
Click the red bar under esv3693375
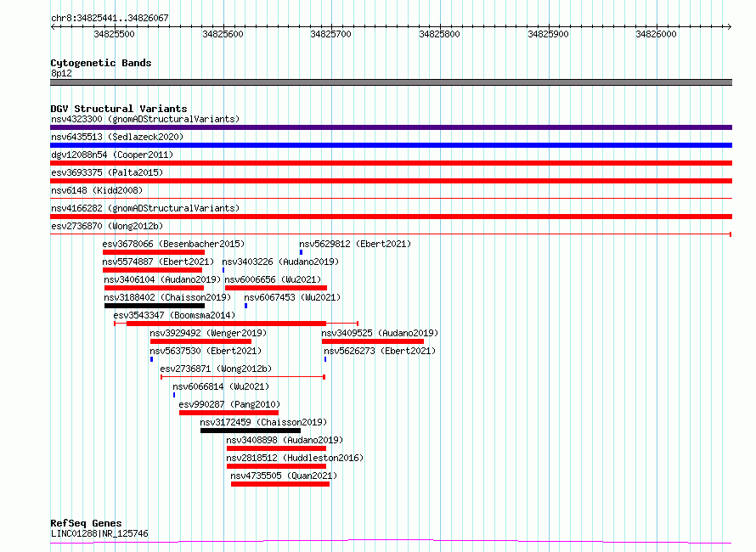pos(391,181)
